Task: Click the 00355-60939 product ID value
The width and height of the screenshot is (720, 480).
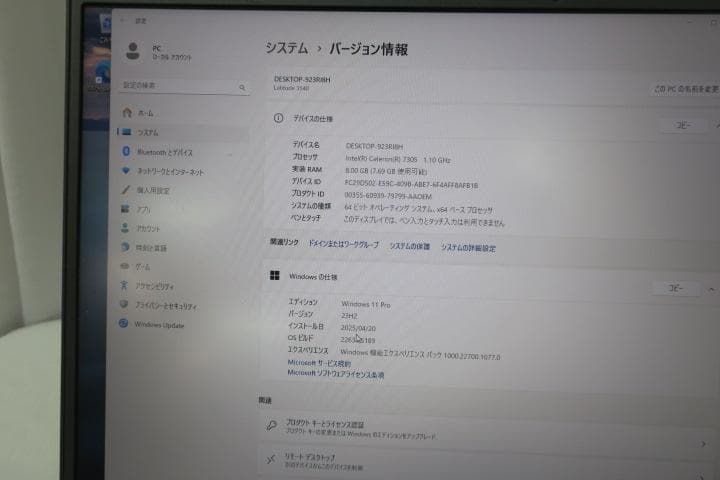Action: click(388, 196)
